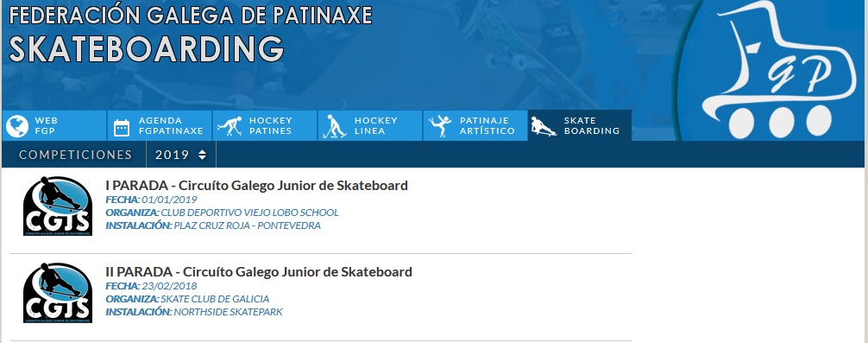The height and width of the screenshot is (343, 868).
Task: Click the Federación Galega de Patinaxe header title
Action: (191, 15)
